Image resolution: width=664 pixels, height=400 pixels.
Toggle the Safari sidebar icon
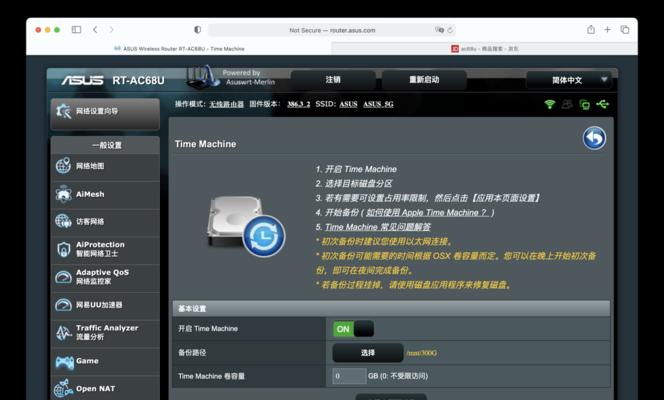click(x=76, y=30)
